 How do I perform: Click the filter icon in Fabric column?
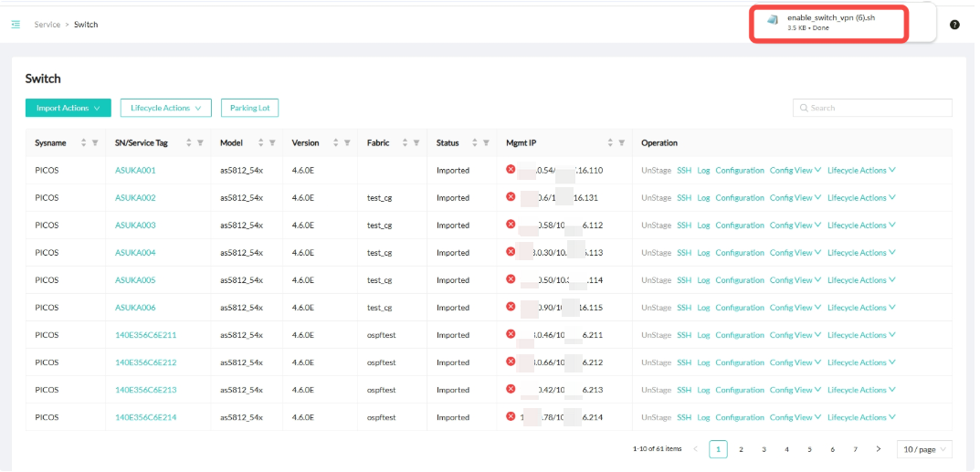tap(416, 143)
